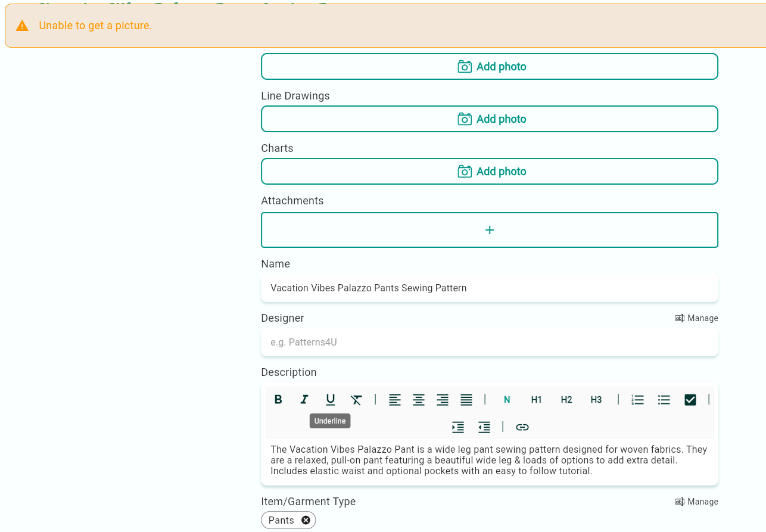Remove the Pants garment type chip
Image resolution: width=766 pixels, height=532 pixels.
click(306, 520)
